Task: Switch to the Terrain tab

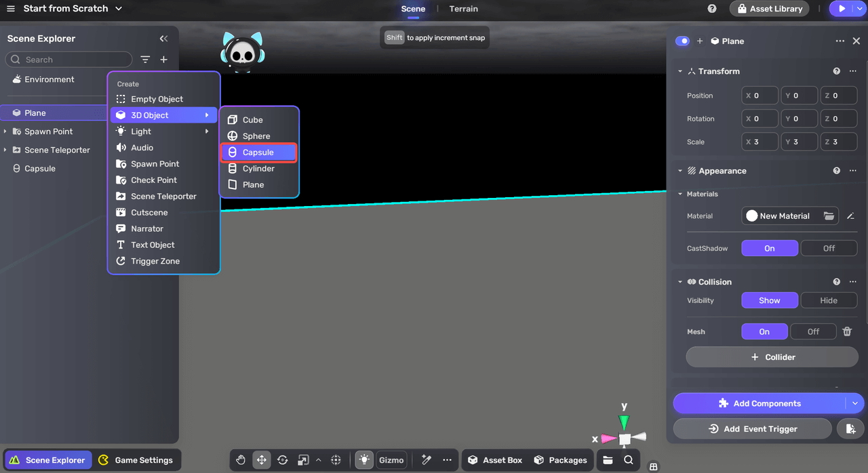Action: (x=463, y=9)
